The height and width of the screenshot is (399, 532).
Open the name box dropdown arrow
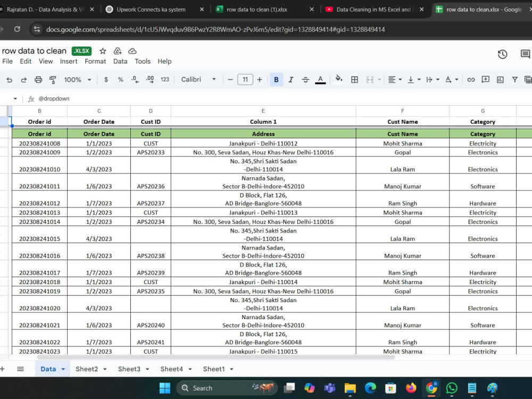pyautogui.click(x=15, y=99)
